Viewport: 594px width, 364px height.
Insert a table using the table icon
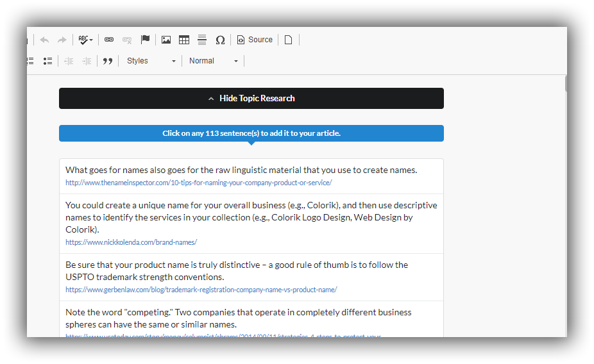pyautogui.click(x=184, y=40)
